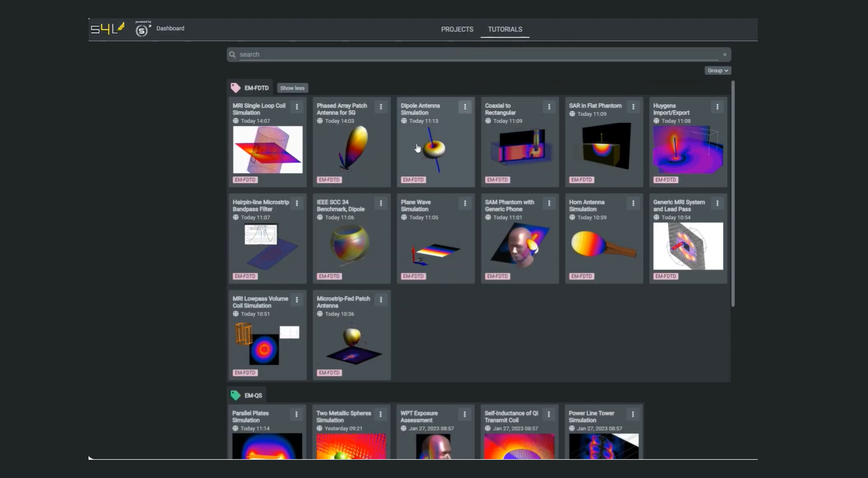Open options menu for Dipole Antenna Simulation card
868x478 pixels.
[x=465, y=107]
